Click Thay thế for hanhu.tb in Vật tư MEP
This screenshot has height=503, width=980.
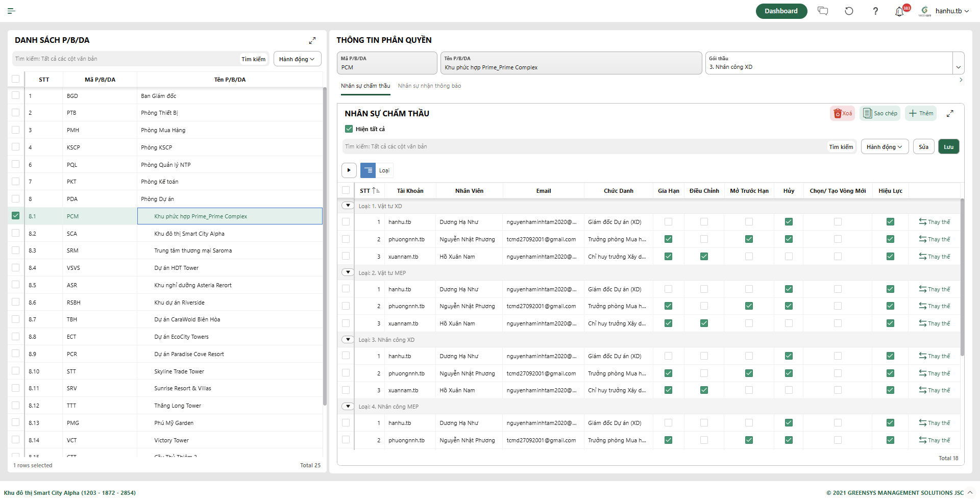[x=935, y=289]
